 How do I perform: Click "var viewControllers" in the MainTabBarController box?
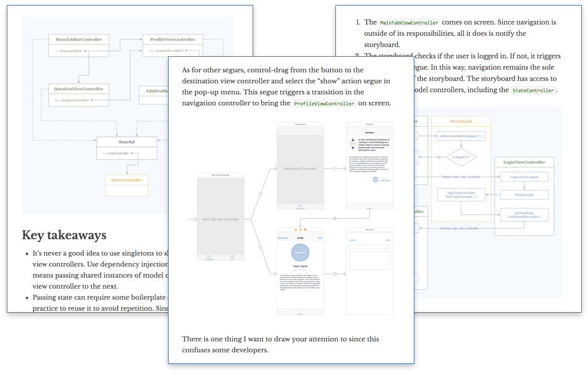[68, 51]
